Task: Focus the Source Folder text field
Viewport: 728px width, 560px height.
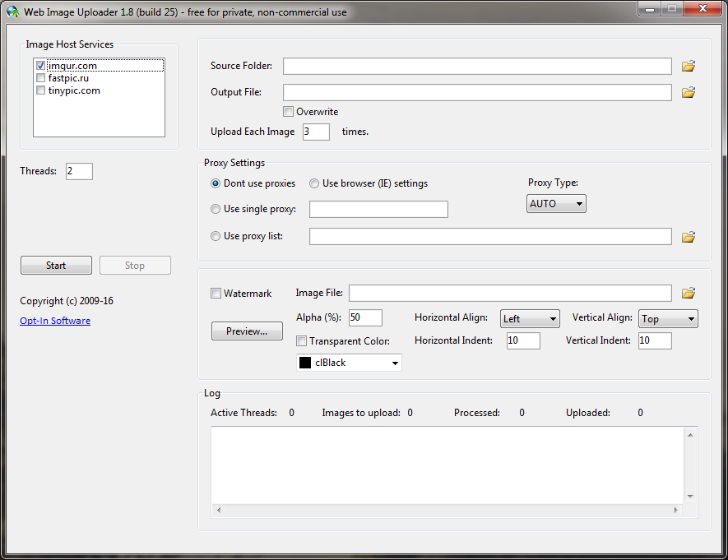Action: [x=477, y=66]
